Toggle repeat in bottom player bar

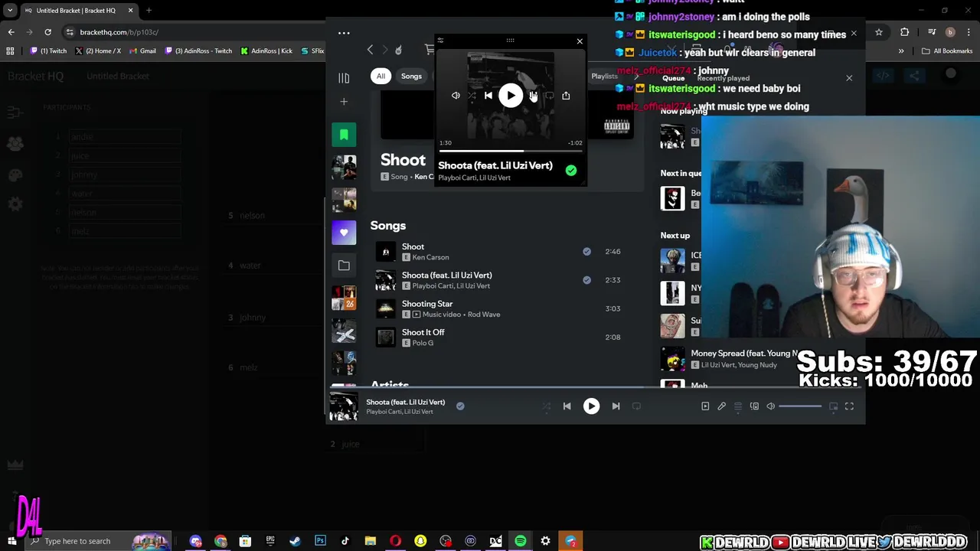coord(636,406)
